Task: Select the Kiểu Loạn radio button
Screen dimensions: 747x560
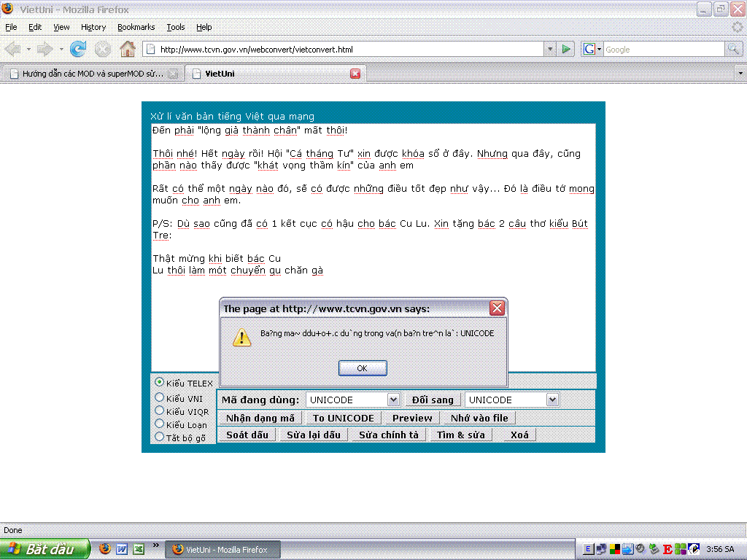Action: (160, 424)
